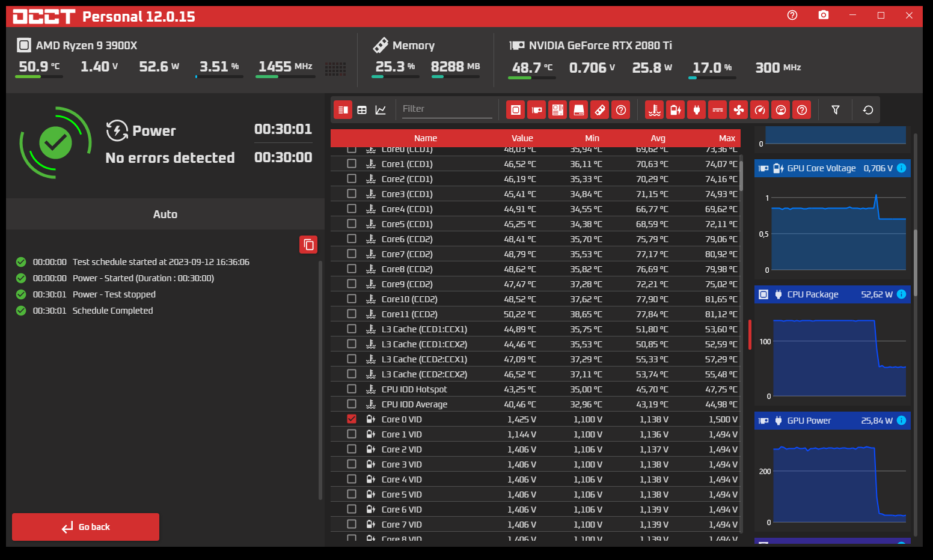Viewport: 933px width, 560px height.
Task: Toggle the fan sensor filter
Action: point(739,110)
